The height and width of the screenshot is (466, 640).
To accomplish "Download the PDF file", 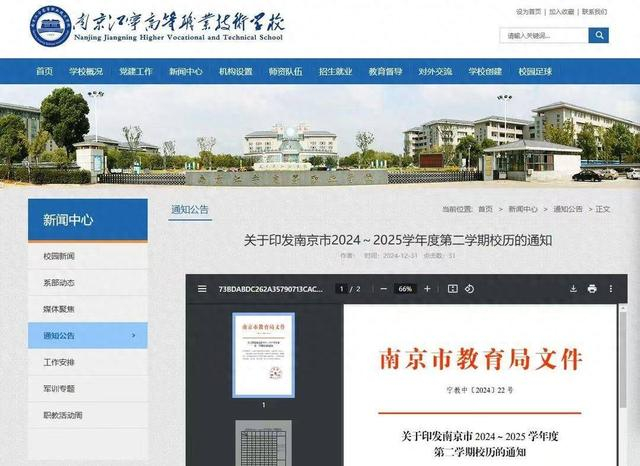I will pyautogui.click(x=573, y=289).
